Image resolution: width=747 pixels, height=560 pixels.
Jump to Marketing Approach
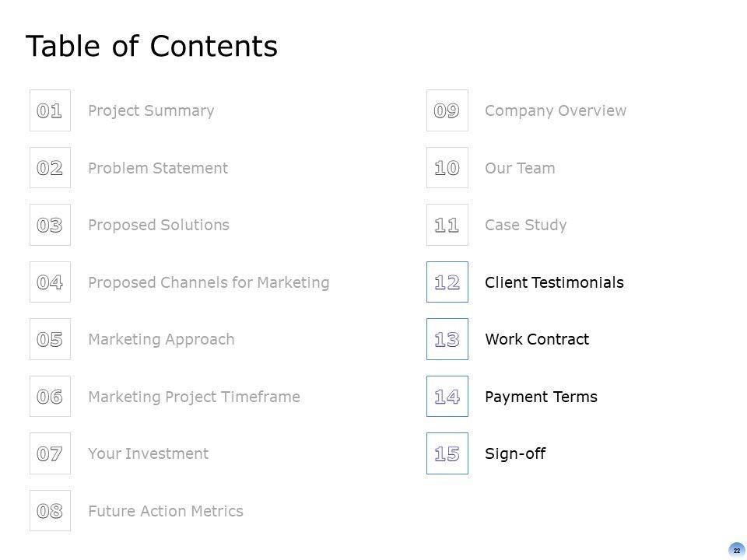[161, 339]
